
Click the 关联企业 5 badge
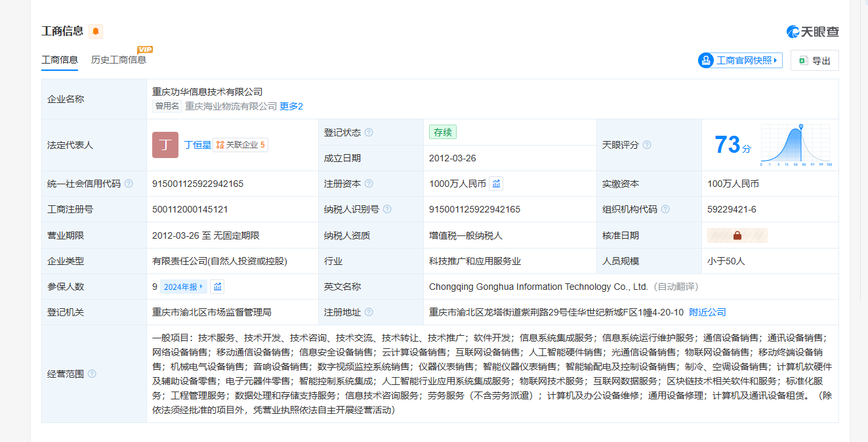pyautogui.click(x=241, y=145)
